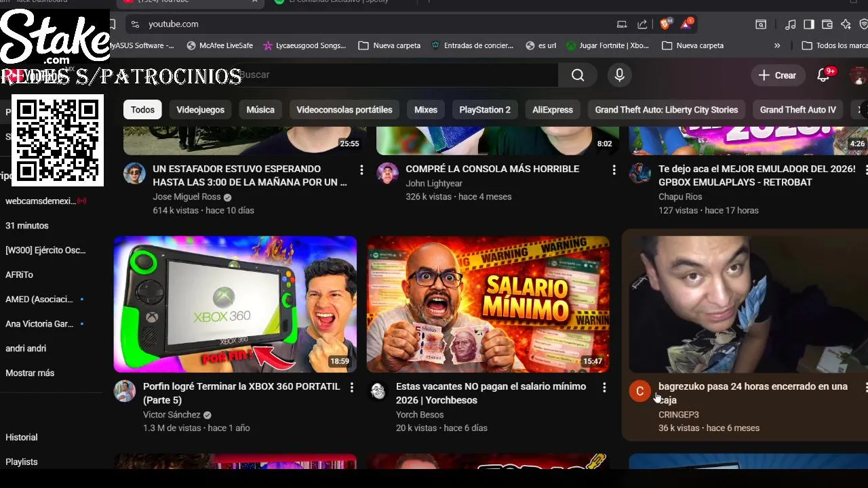Click the Brave VPN shield icon
868x488 pixels.
coord(863,24)
